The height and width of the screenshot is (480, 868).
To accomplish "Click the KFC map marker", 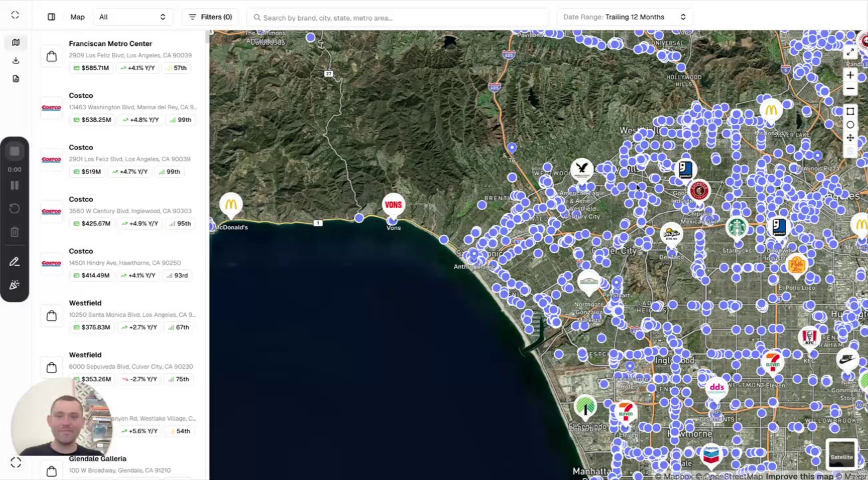I will [x=809, y=337].
